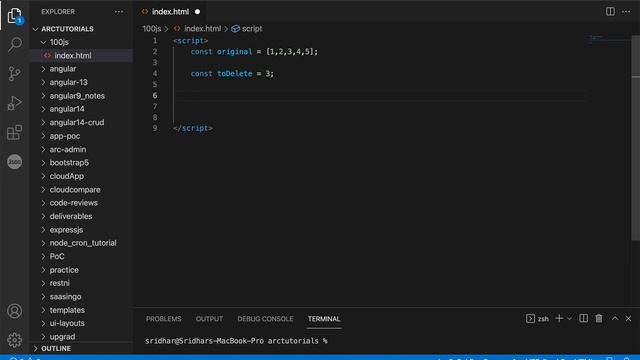This screenshot has width=640, height=360.
Task: Open the Search view in activity bar
Action: click(x=15, y=44)
